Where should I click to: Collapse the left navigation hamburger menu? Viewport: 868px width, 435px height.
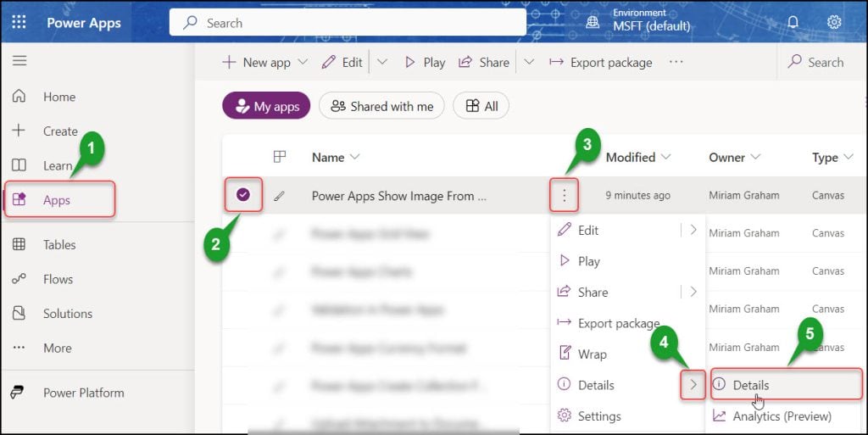[19, 60]
